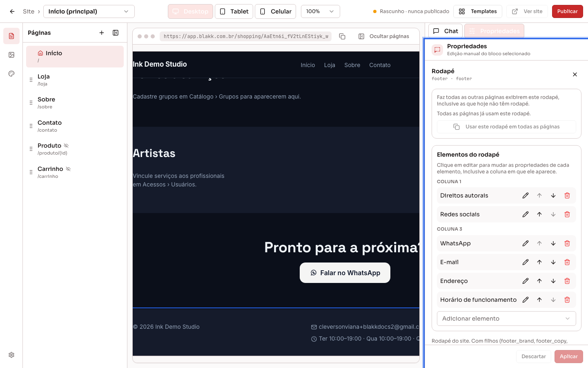Click the Início page in the list
Image resolution: width=588 pixels, height=368 pixels.
tap(75, 56)
